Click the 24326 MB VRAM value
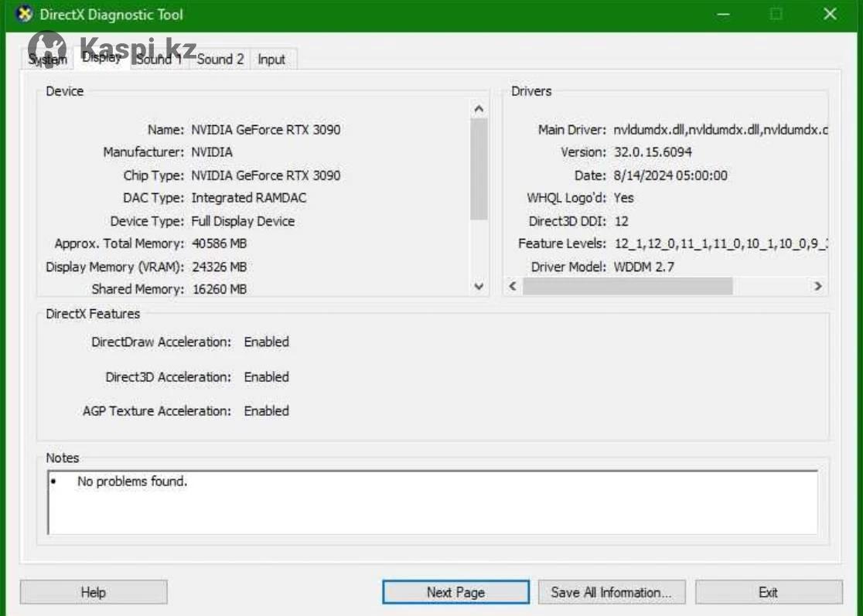Screen dimensions: 863x616 [219, 267]
